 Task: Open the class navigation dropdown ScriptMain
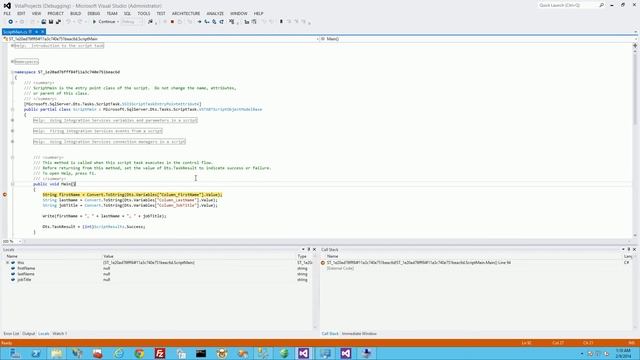160,39
